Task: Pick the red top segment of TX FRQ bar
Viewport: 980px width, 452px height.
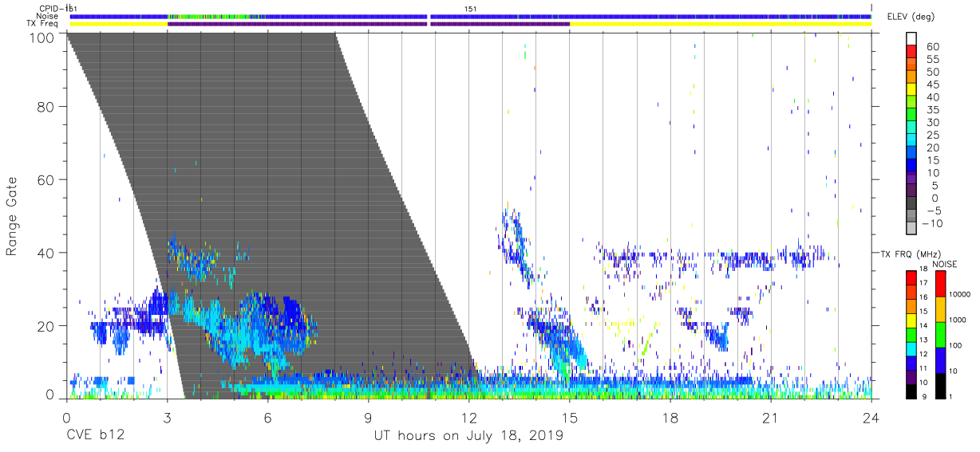Action: (x=910, y=277)
